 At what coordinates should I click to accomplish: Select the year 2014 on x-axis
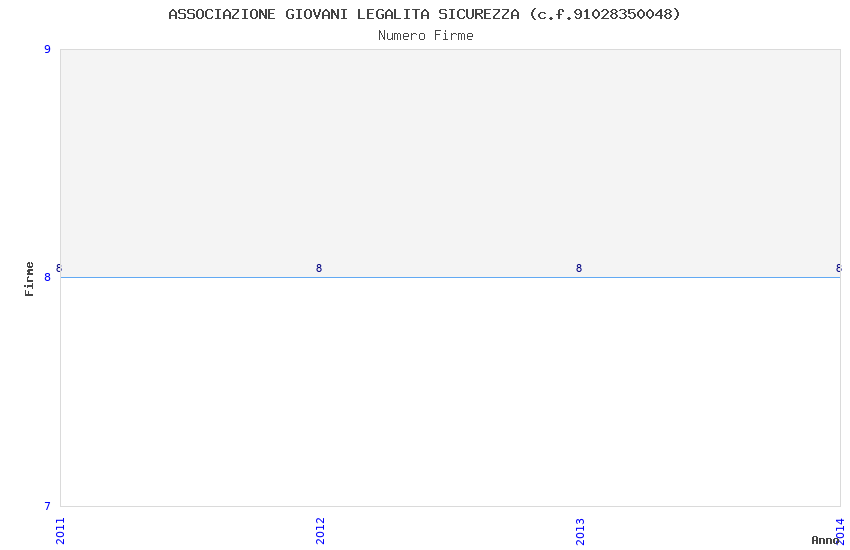(x=840, y=531)
